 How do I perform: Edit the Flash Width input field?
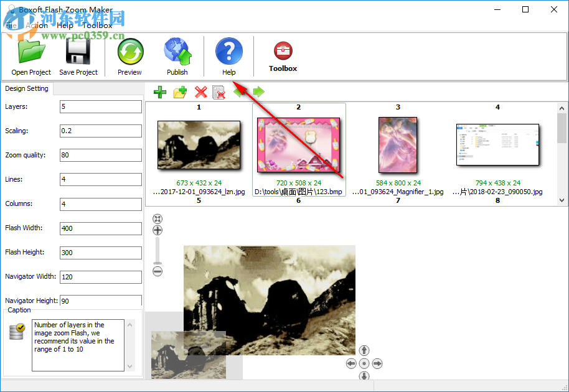100,228
